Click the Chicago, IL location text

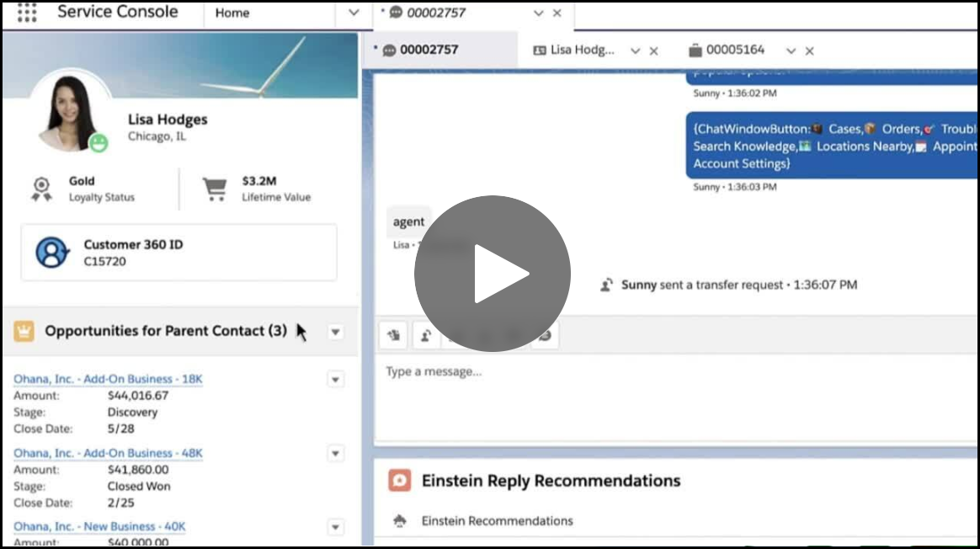coord(157,136)
